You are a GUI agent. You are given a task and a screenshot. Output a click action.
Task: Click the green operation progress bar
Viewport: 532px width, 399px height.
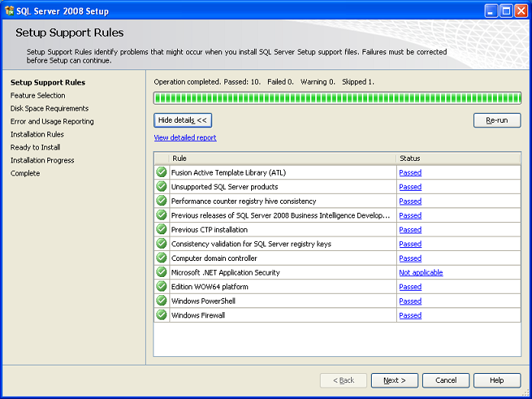coord(337,98)
